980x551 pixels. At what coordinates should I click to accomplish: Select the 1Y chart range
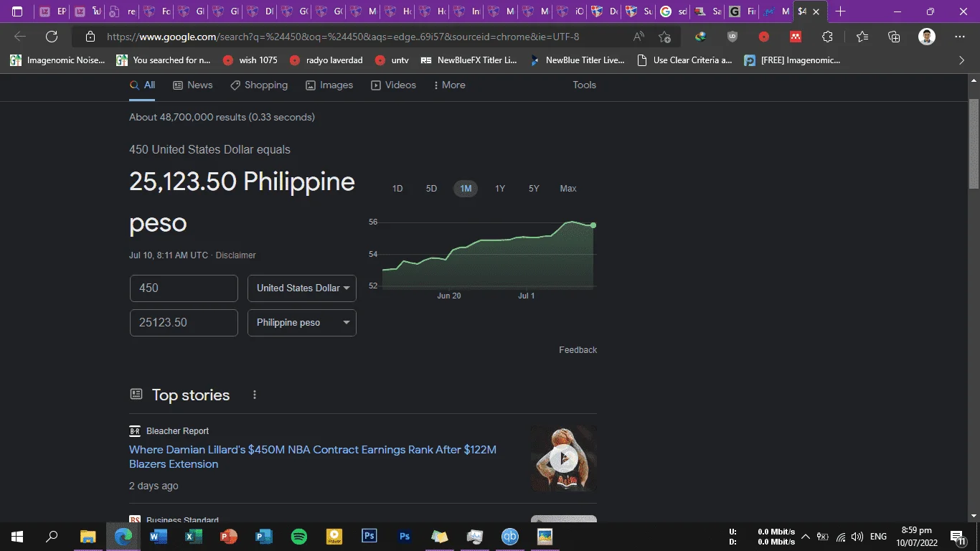(x=500, y=189)
